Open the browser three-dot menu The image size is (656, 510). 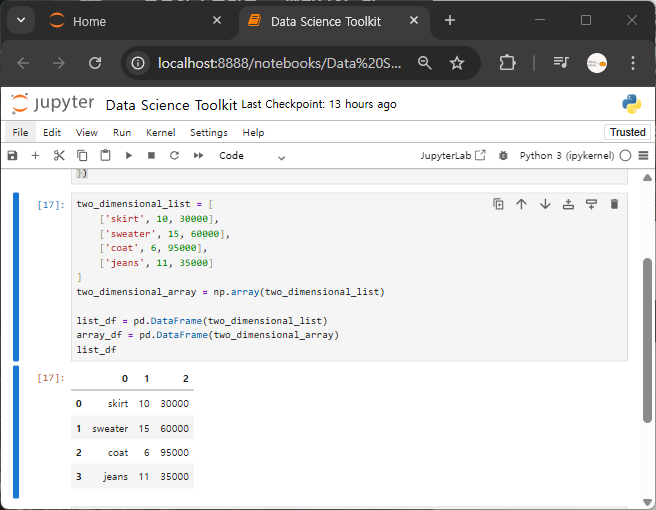click(x=633, y=63)
